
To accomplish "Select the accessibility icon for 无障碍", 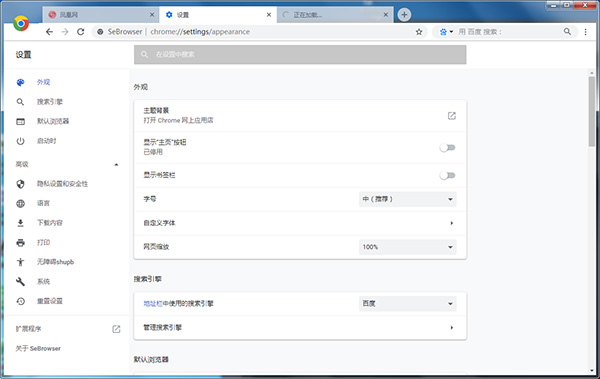I will click(x=20, y=262).
